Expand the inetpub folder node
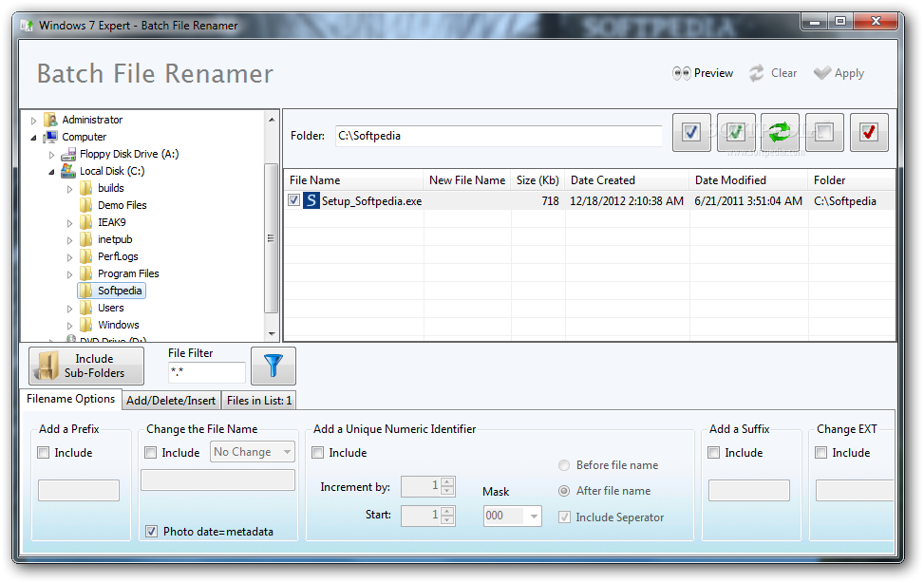Viewport: 924px width, 583px height. click(69, 240)
